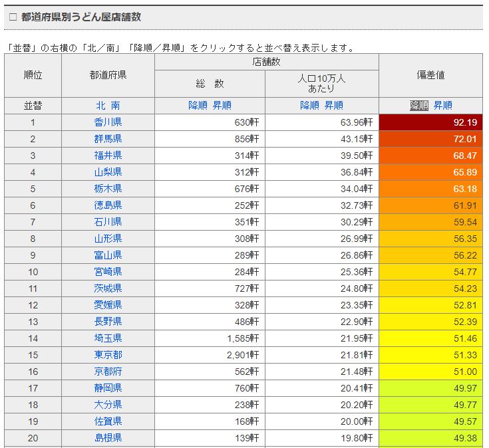Image resolution: width=489 pixels, height=448 pixels.
Task: Open 山形県 prefecture link
Action: pyautogui.click(x=108, y=239)
